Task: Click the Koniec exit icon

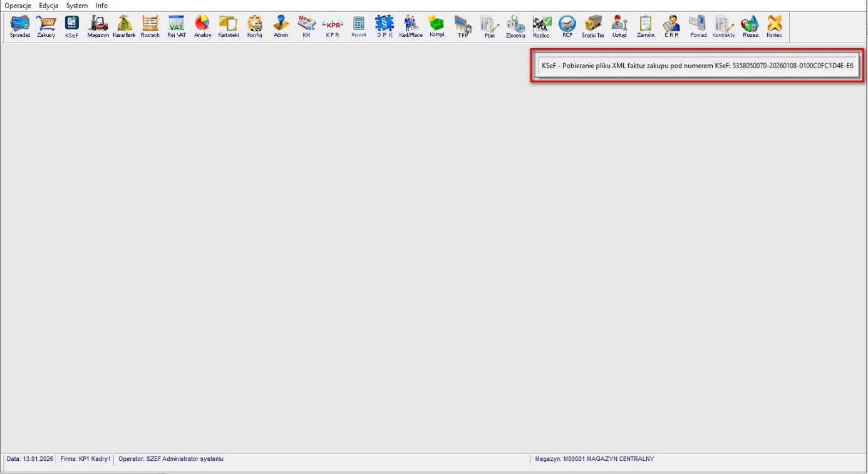Action: point(774,26)
